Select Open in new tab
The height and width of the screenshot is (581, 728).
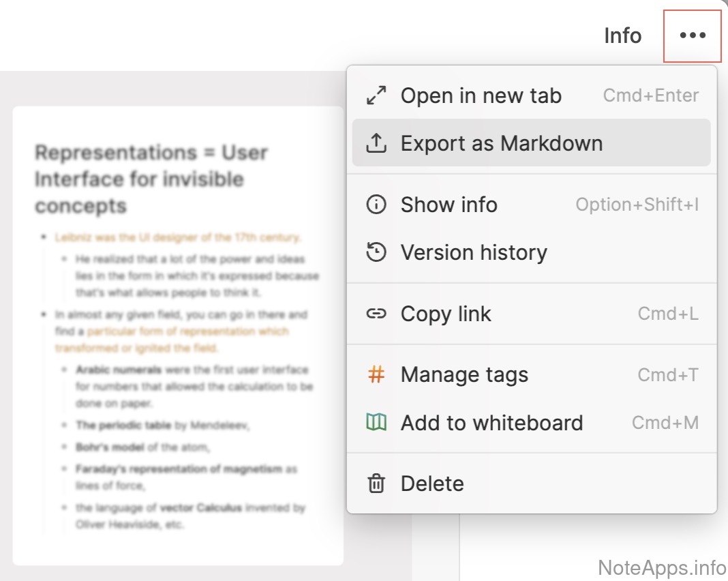point(481,95)
